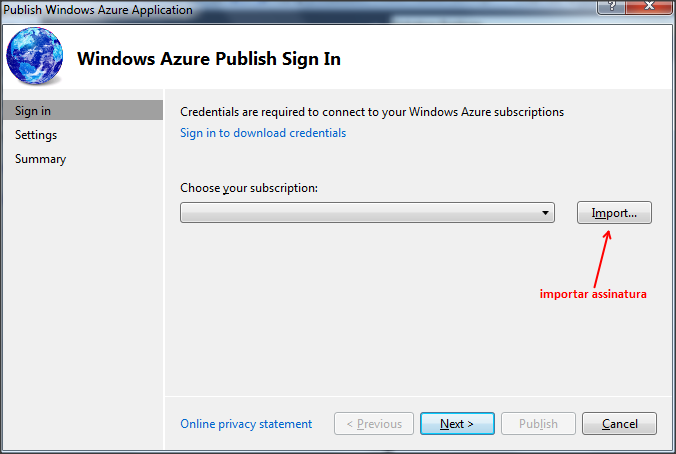Viewport: 676px width, 454px height.
Task: Click the Windows Azure Publish Sign In heading
Action: [x=209, y=59]
